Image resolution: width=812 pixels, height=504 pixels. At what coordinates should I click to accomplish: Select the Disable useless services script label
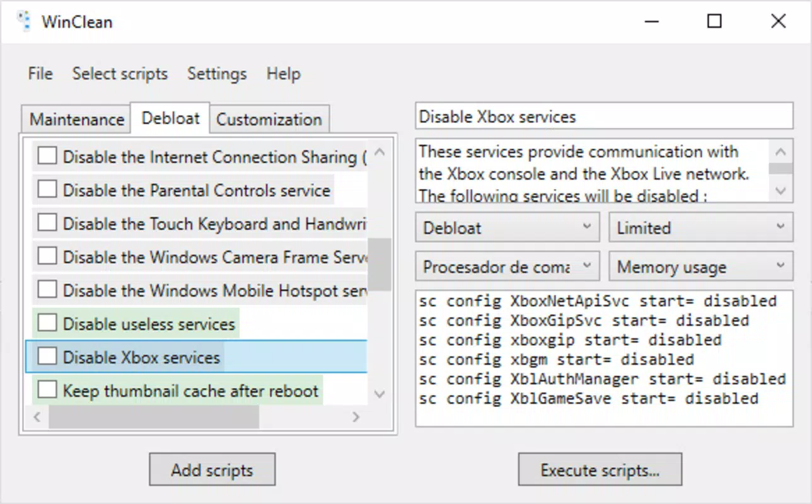(x=149, y=324)
